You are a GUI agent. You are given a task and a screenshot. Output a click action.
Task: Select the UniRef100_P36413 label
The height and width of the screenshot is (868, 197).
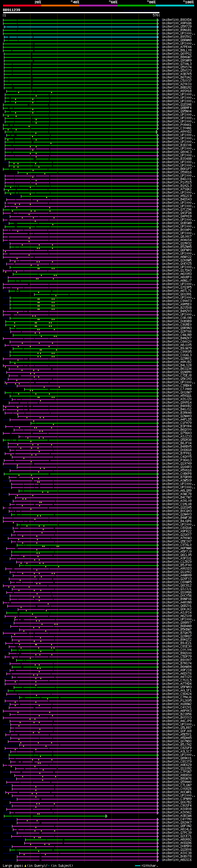[x=177, y=460]
